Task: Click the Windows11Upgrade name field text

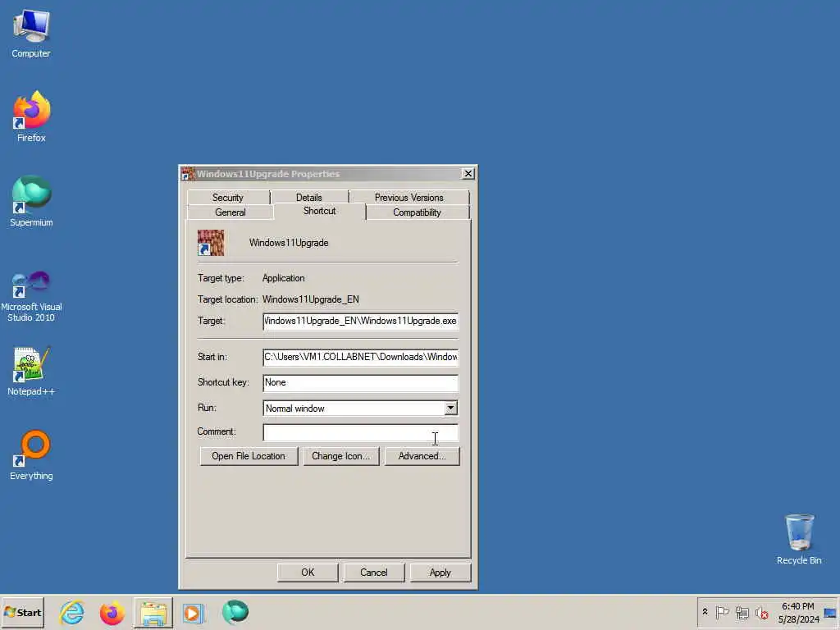Action: coord(289,243)
